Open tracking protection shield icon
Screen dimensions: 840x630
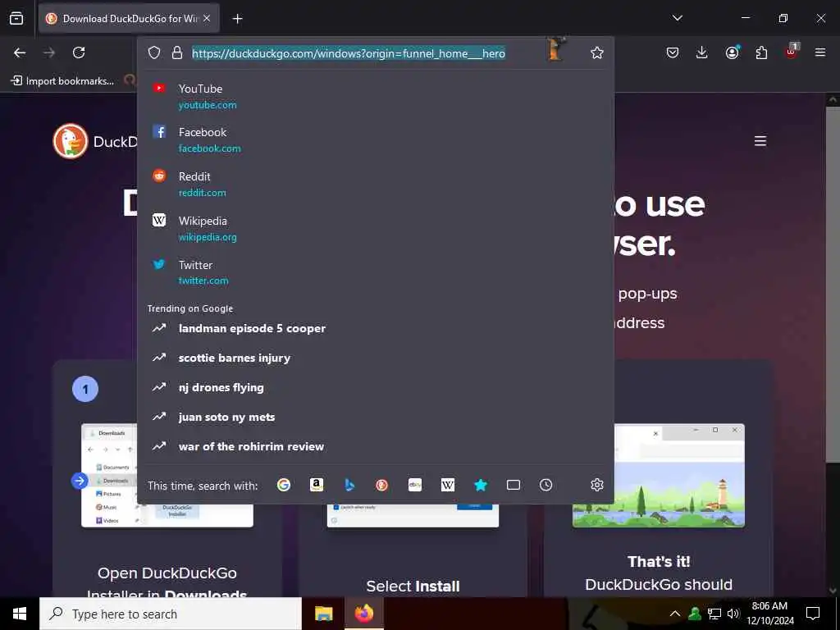154,52
